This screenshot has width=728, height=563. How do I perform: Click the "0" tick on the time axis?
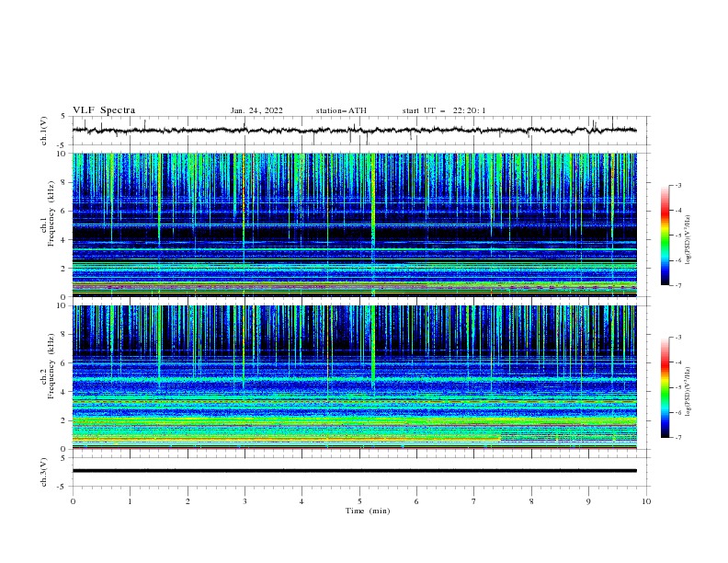[x=73, y=501]
